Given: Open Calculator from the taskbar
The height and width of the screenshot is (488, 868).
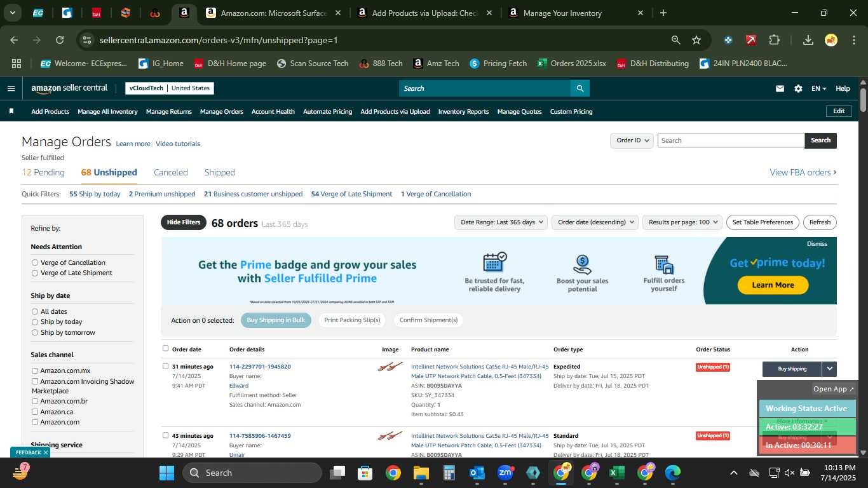Looking at the screenshot, I should click(x=449, y=473).
